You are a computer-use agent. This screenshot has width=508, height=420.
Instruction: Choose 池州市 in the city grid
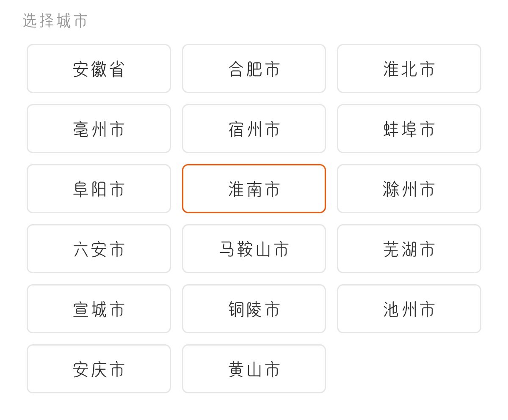409,309
